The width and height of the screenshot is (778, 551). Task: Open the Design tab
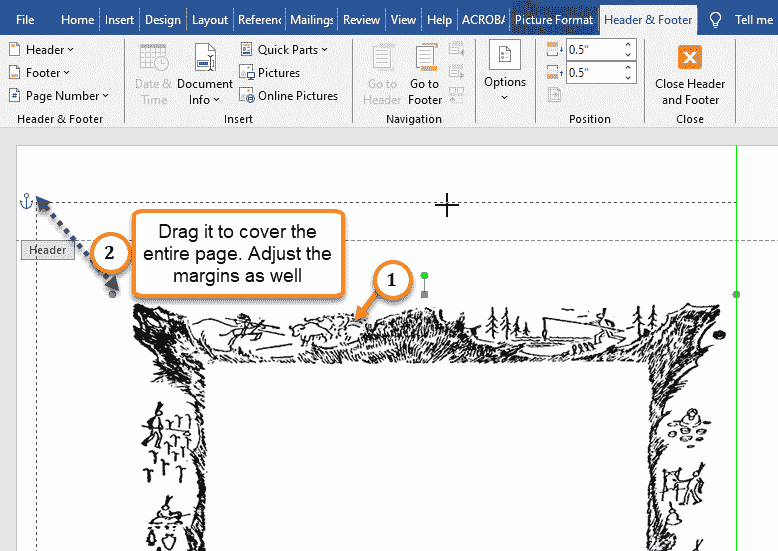coord(163,20)
